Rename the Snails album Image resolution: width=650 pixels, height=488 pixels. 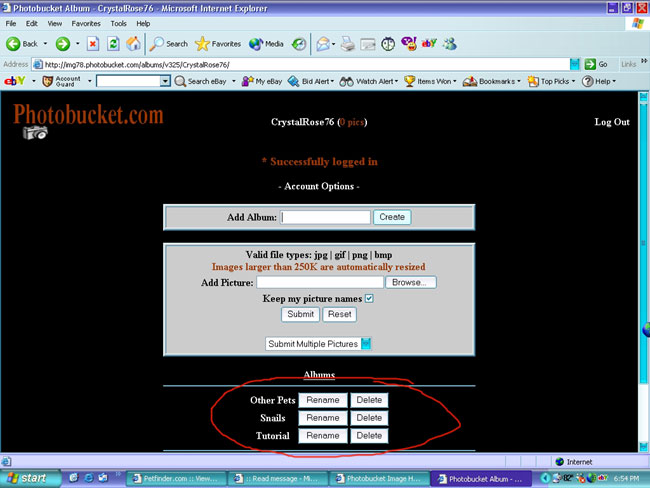(323, 418)
